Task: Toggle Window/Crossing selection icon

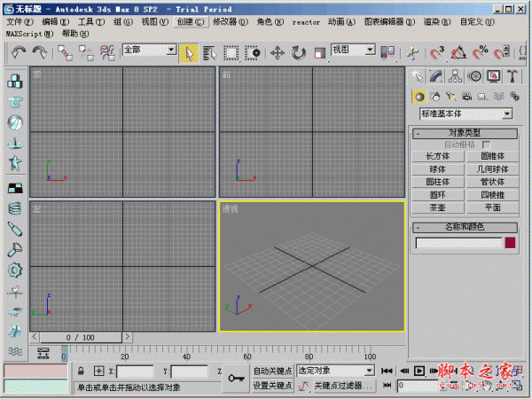Action: [x=253, y=53]
